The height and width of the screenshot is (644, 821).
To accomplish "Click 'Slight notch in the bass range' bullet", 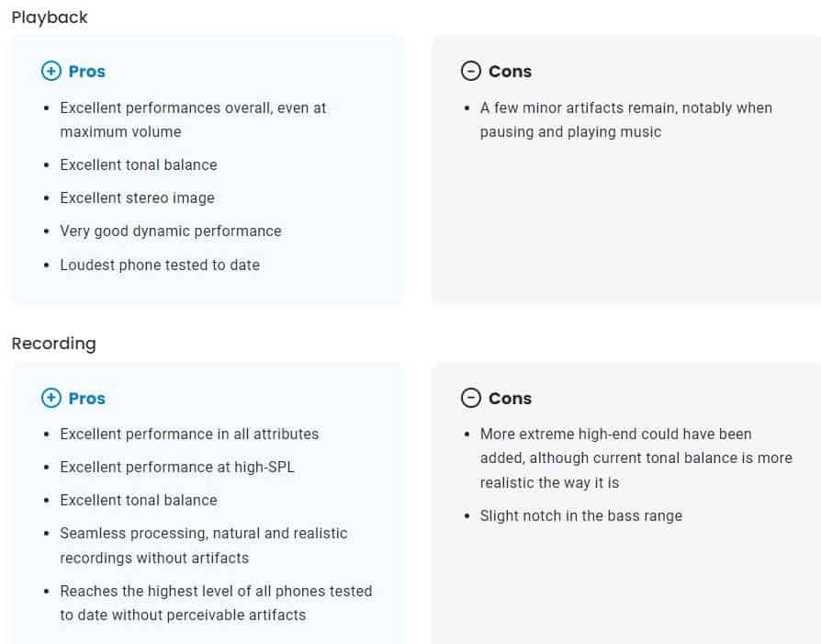I will click(581, 515).
